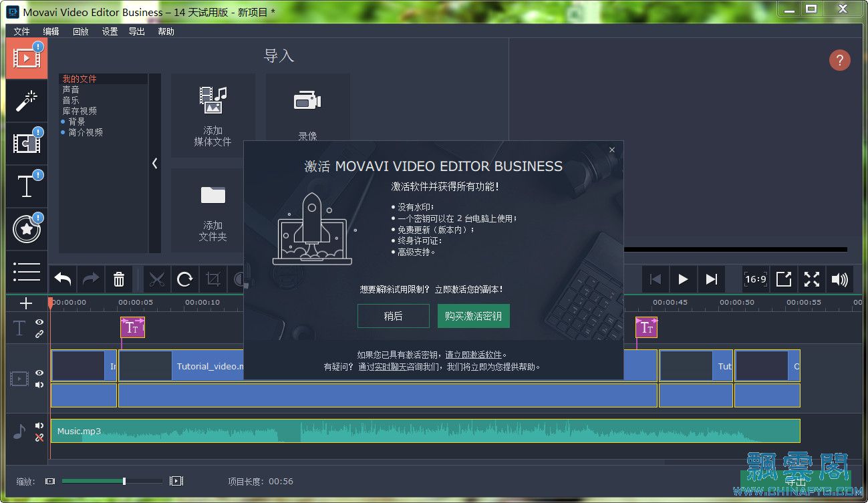Open the 16:9 aspect ratio dropdown

[x=756, y=279]
